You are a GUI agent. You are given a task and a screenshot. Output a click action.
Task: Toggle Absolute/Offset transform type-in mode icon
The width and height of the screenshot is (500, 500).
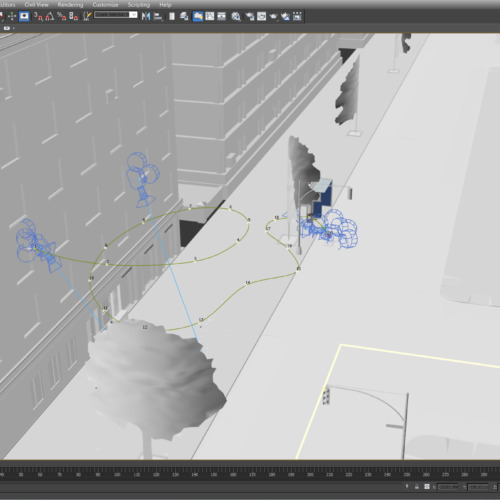427,487
